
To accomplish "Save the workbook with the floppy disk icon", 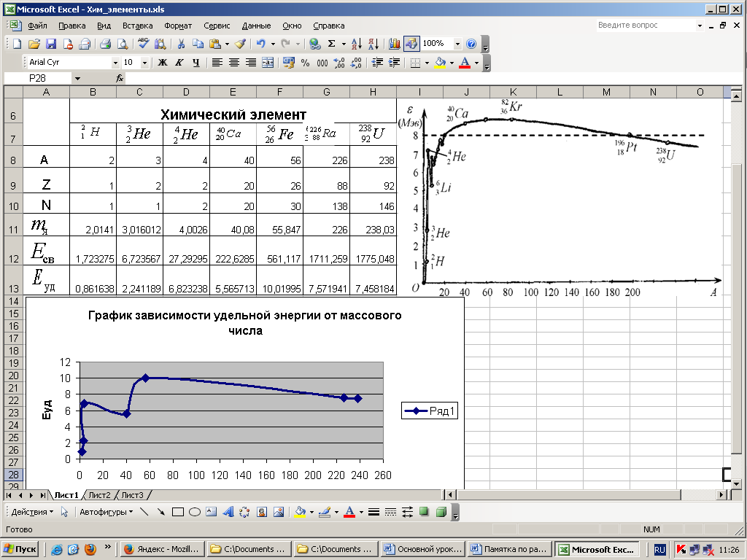I will (x=51, y=44).
